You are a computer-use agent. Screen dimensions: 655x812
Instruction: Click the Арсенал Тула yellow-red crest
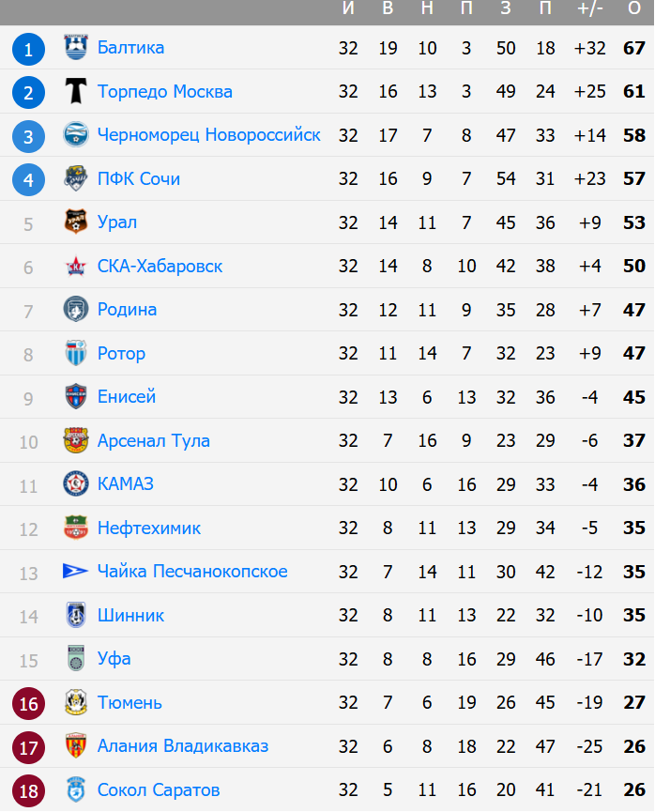coord(76,440)
